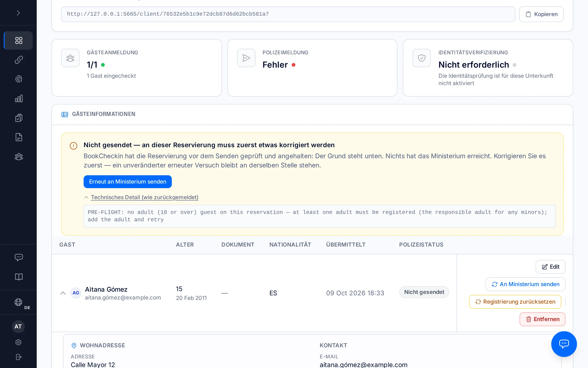Image resolution: width=588 pixels, height=368 pixels.
Task: Click the date 20 Feb 2011
Action: coord(191,298)
